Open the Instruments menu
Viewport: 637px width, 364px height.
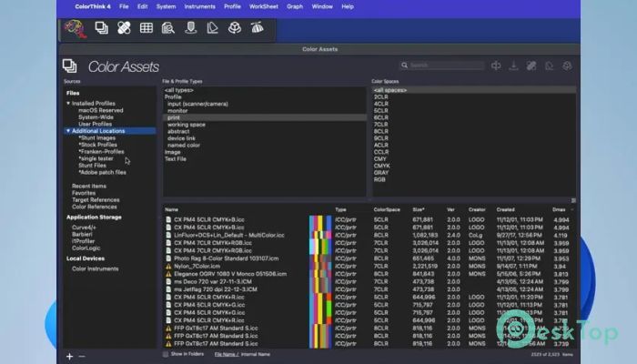coord(200,6)
